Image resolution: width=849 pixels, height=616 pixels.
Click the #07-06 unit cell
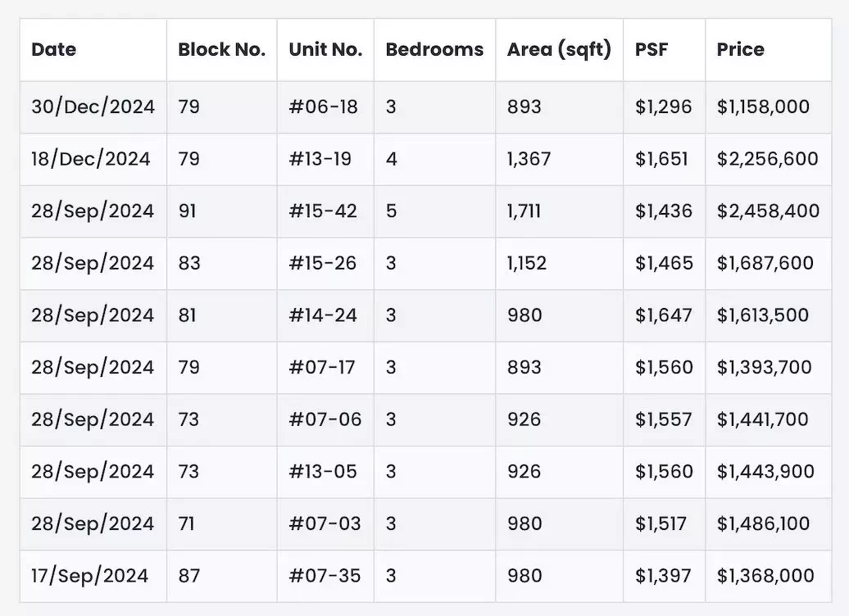pos(325,419)
